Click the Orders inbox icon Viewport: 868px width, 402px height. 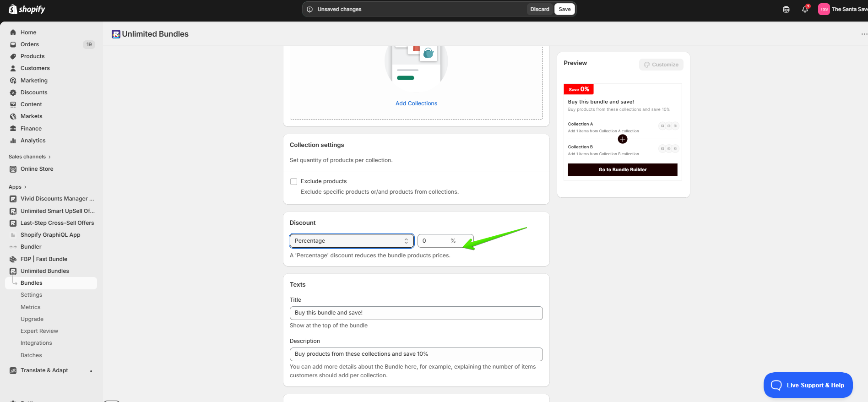(13, 44)
